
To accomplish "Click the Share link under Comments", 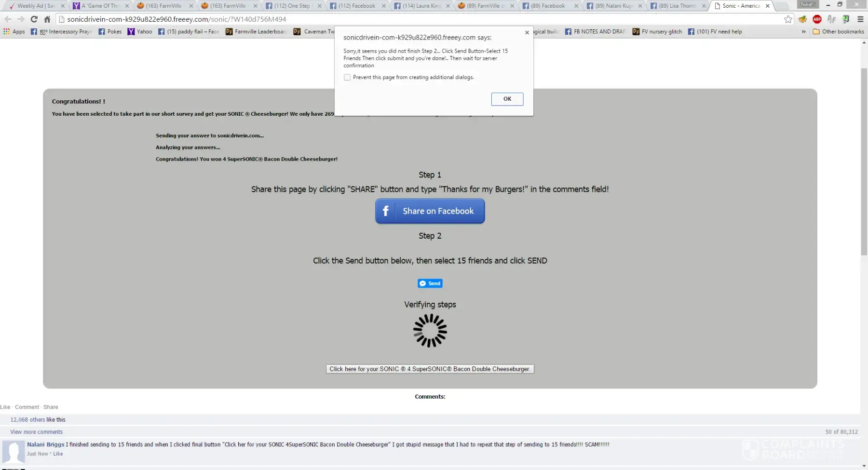I will pos(51,407).
